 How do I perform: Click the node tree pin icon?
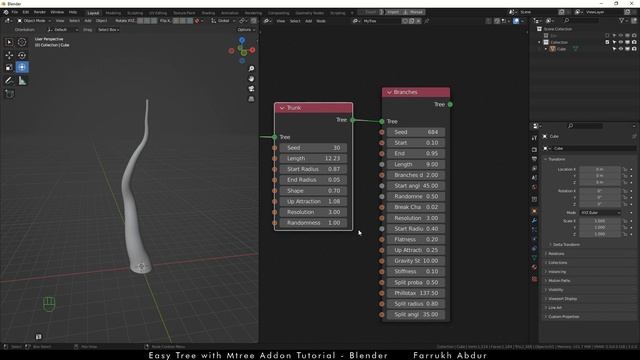coord(427,21)
